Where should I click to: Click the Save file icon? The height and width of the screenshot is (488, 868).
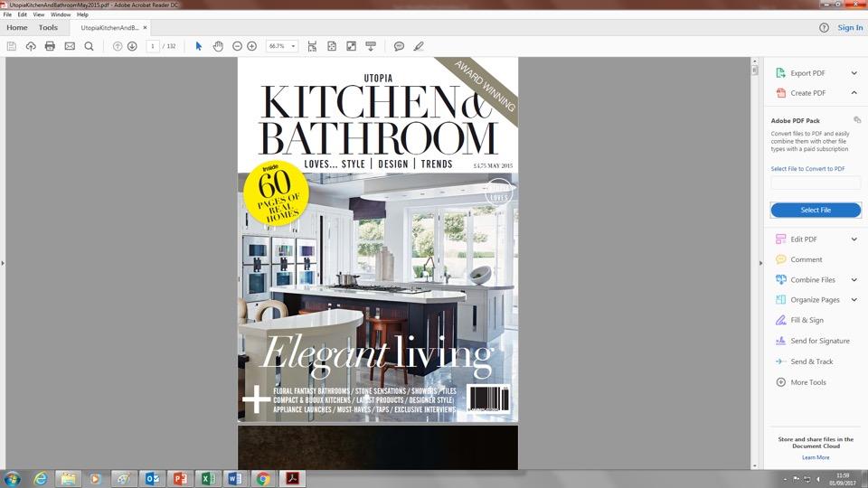[x=11, y=46]
